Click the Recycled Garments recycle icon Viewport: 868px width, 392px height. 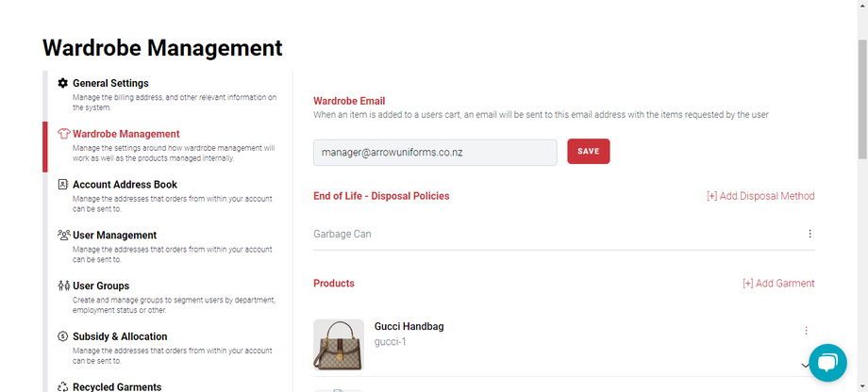(63, 386)
